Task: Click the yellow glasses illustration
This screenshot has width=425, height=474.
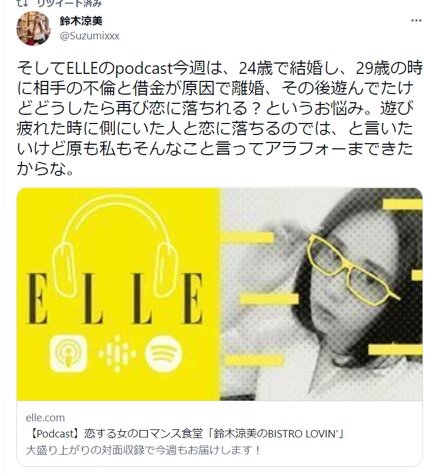Action: (x=351, y=269)
